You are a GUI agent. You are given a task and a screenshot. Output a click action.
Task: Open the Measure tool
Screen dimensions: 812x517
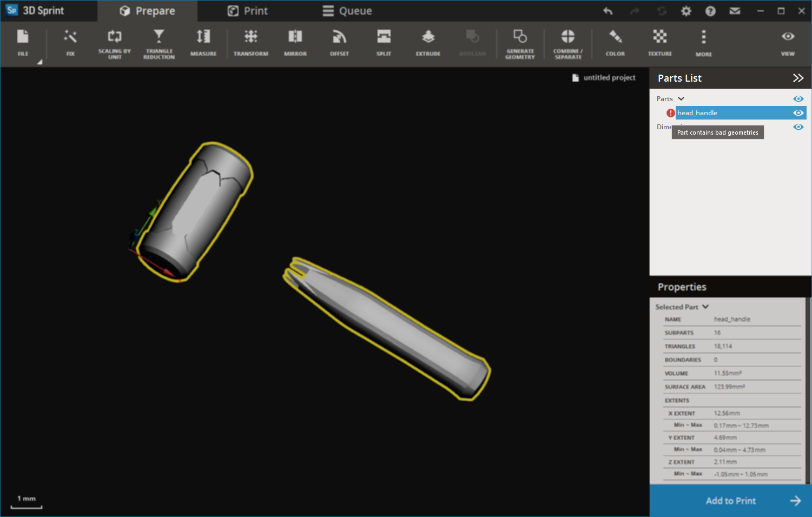tap(203, 43)
